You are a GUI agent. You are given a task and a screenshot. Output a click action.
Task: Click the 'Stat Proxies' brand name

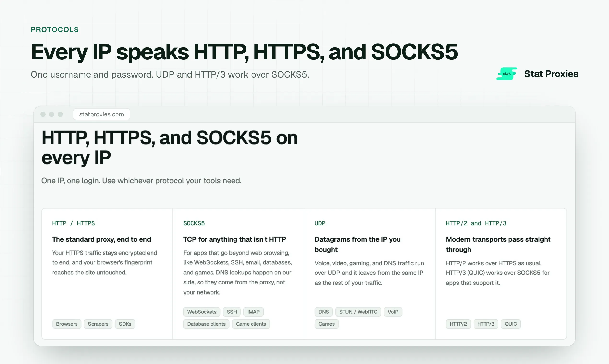[x=551, y=74]
